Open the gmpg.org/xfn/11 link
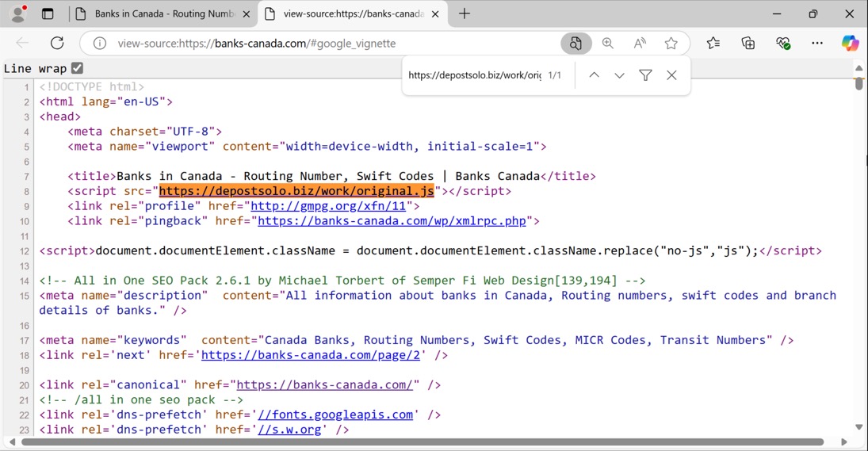868x451 pixels. click(x=328, y=206)
